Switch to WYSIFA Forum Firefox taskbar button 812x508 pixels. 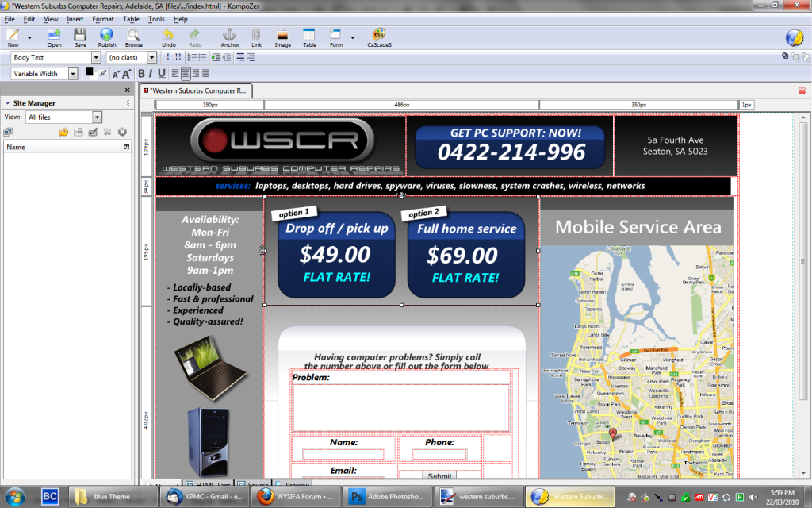pyautogui.click(x=297, y=497)
